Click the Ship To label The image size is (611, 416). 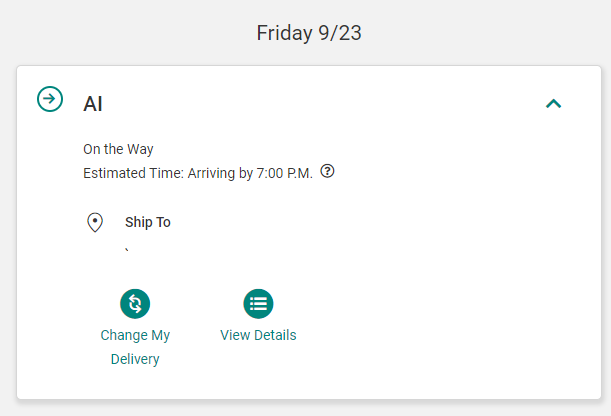tap(147, 222)
